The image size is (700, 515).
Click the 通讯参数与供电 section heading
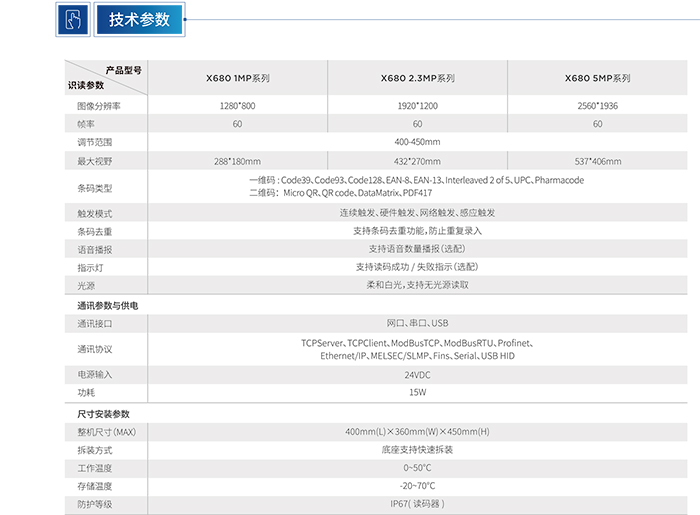(108, 305)
